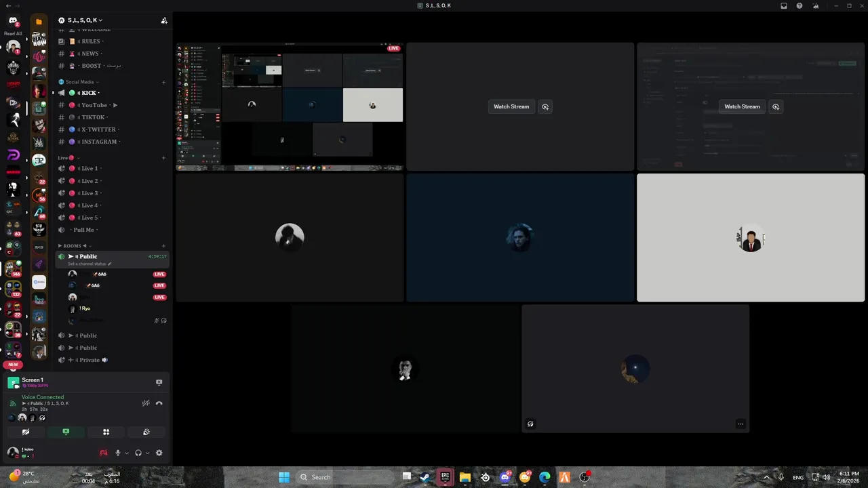Open Steam from the taskbar
Viewport: 868px width, 488px height.
425,477
